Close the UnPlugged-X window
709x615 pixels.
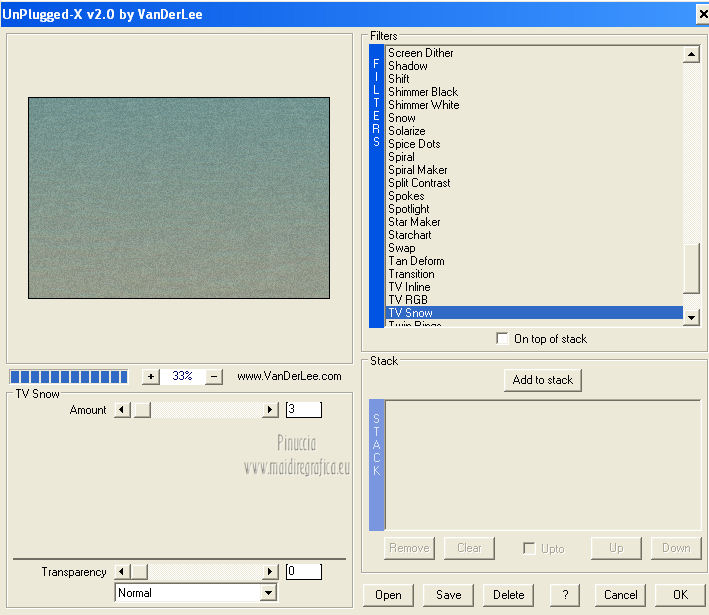click(702, 14)
